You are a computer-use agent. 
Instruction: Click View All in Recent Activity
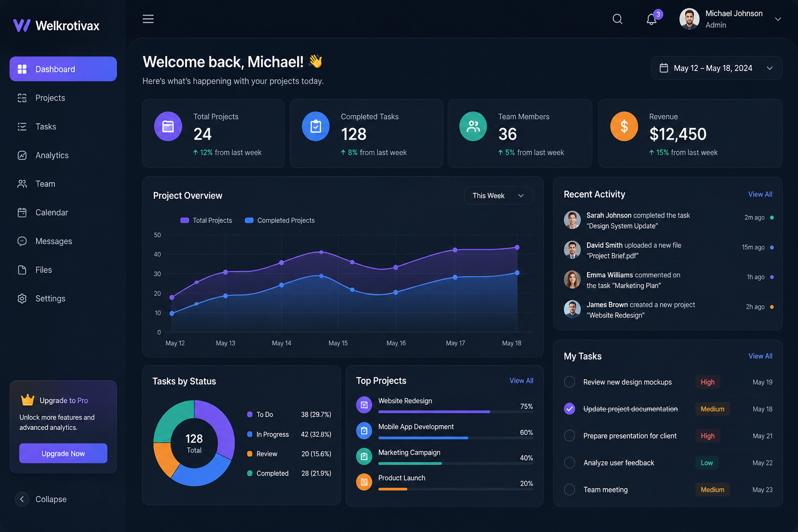(x=760, y=194)
